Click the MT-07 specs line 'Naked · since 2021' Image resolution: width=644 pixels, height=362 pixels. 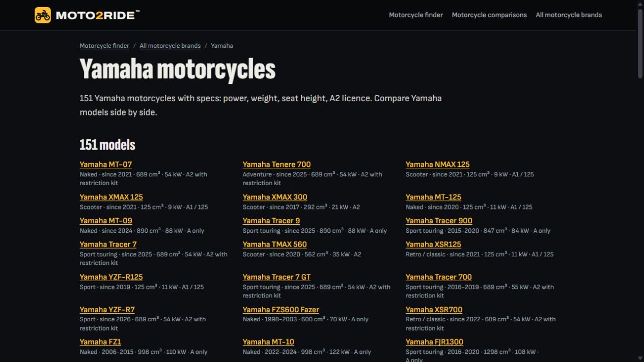coord(106,174)
